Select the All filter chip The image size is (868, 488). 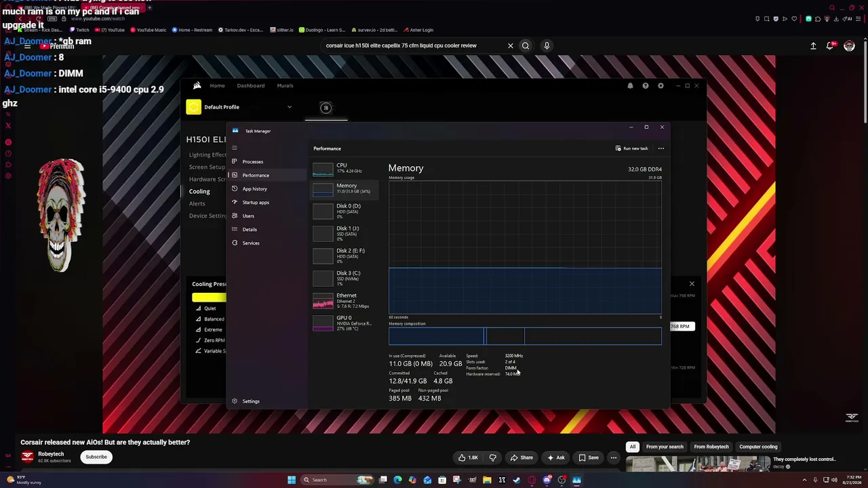click(633, 447)
